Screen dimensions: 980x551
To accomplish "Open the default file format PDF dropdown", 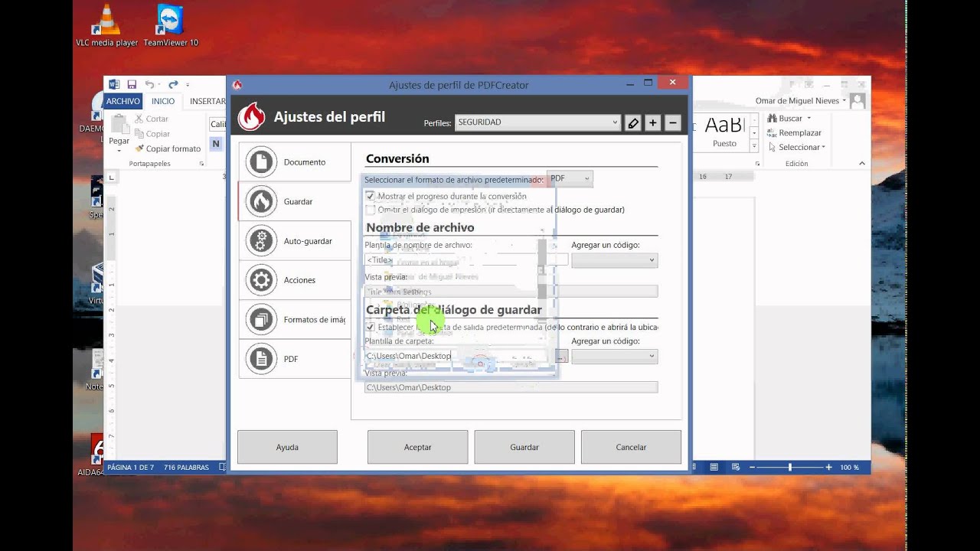I will (570, 178).
